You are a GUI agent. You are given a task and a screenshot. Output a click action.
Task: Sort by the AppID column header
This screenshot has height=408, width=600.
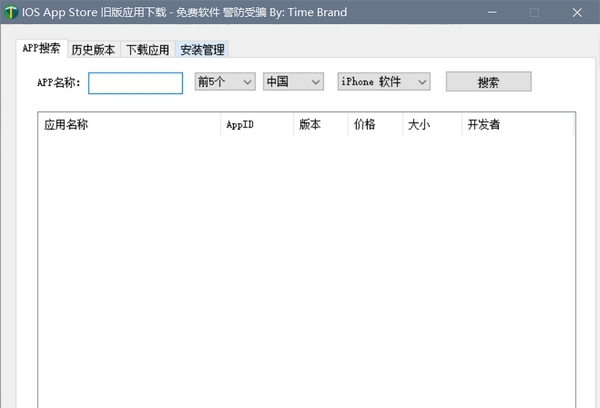[257, 124]
